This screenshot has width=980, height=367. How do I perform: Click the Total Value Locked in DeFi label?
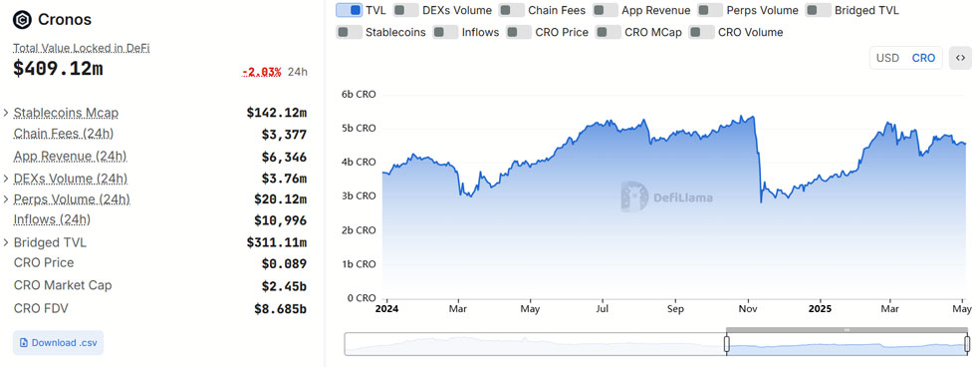coord(82,48)
